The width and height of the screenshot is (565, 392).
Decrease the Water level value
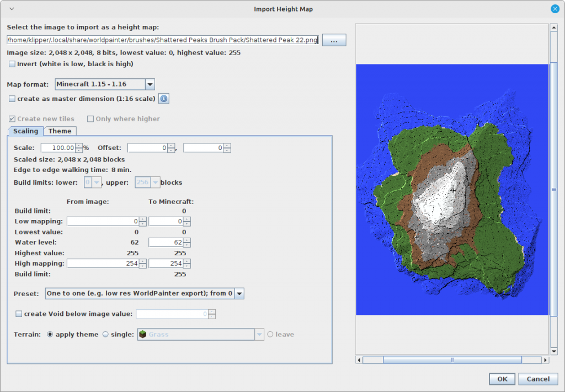[187, 245]
